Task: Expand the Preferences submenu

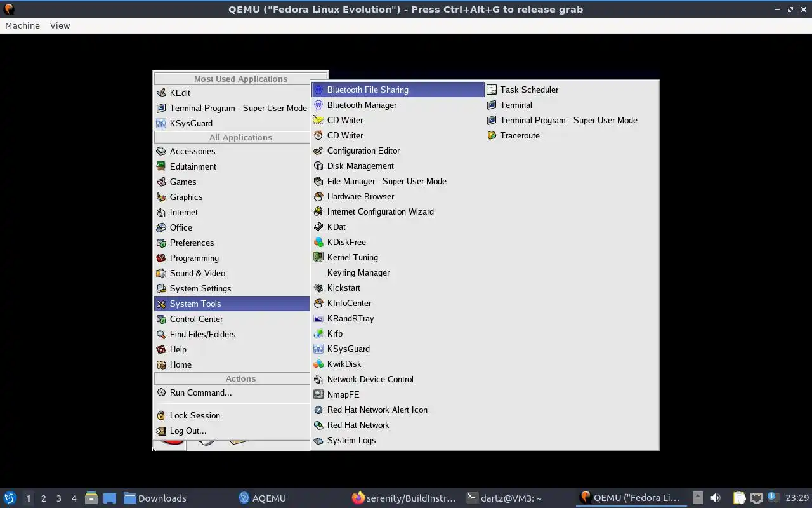Action: 232,243
